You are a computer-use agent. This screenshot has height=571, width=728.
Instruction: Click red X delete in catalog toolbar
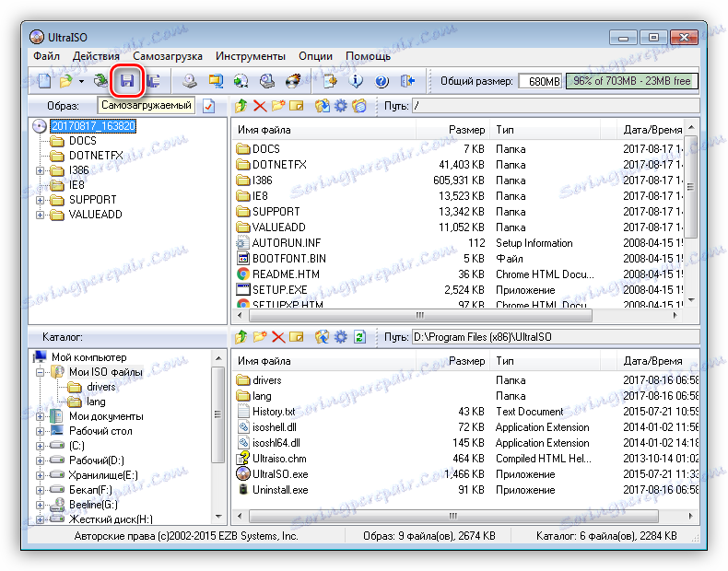pyautogui.click(x=278, y=337)
